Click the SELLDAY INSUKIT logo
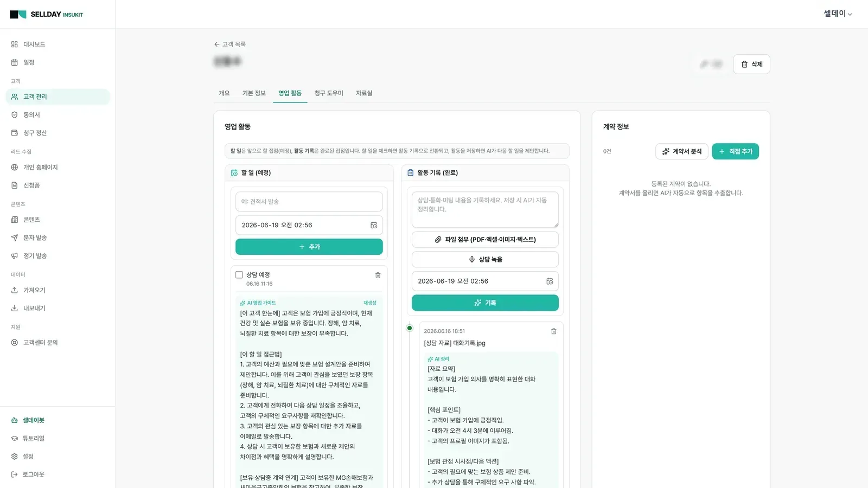 (x=47, y=15)
